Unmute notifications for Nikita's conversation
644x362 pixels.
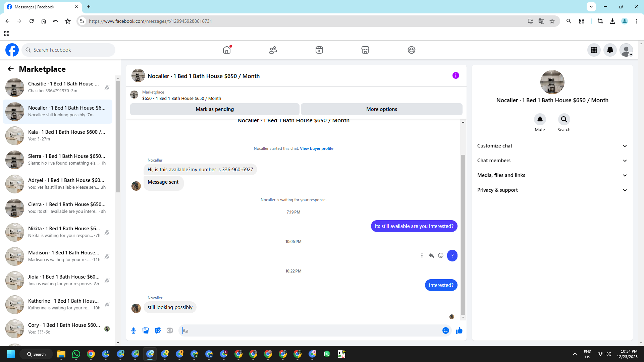point(107,232)
